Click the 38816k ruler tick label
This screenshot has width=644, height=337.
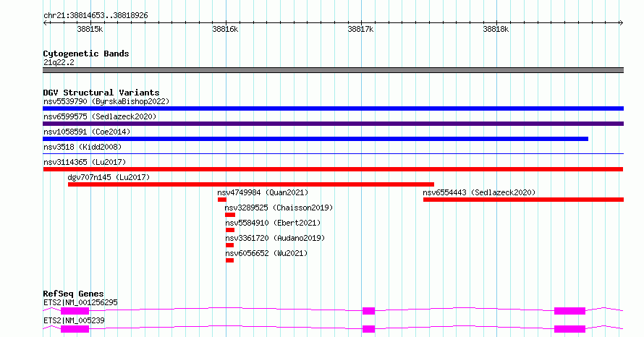225,29
